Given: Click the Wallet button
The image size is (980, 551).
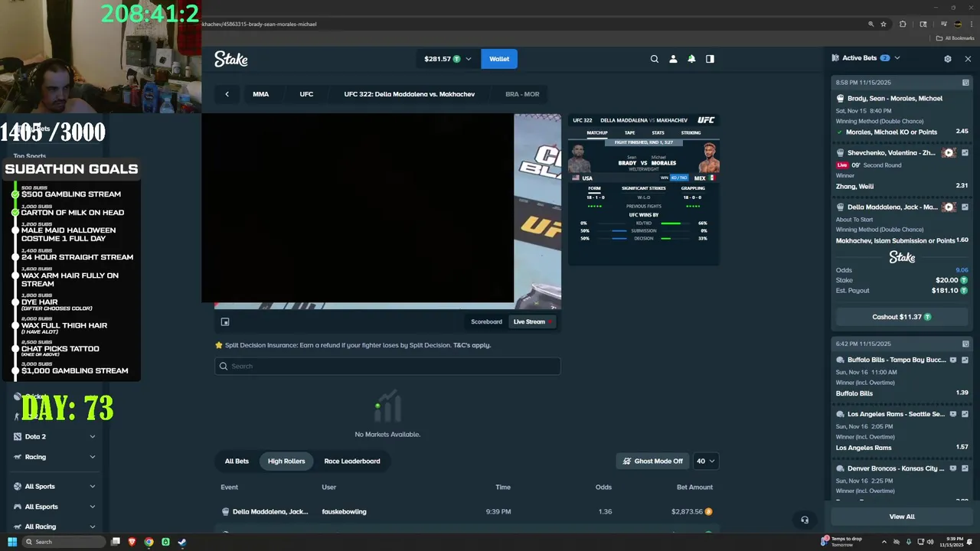Looking at the screenshot, I should 499,59.
